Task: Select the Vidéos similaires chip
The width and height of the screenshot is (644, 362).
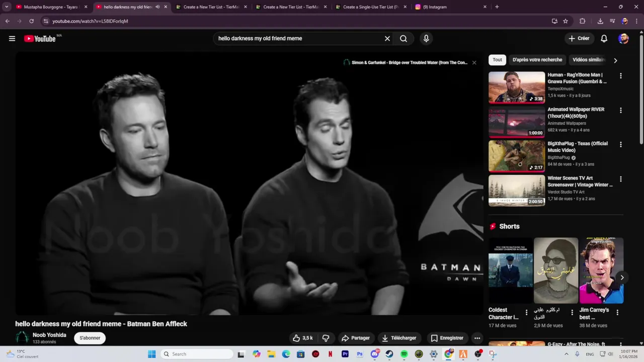Action: [588, 60]
